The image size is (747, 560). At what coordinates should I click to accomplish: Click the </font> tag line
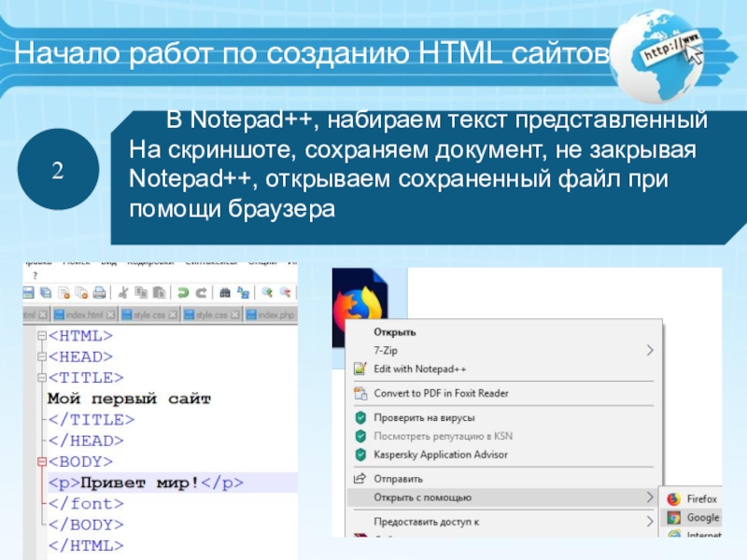point(86,504)
